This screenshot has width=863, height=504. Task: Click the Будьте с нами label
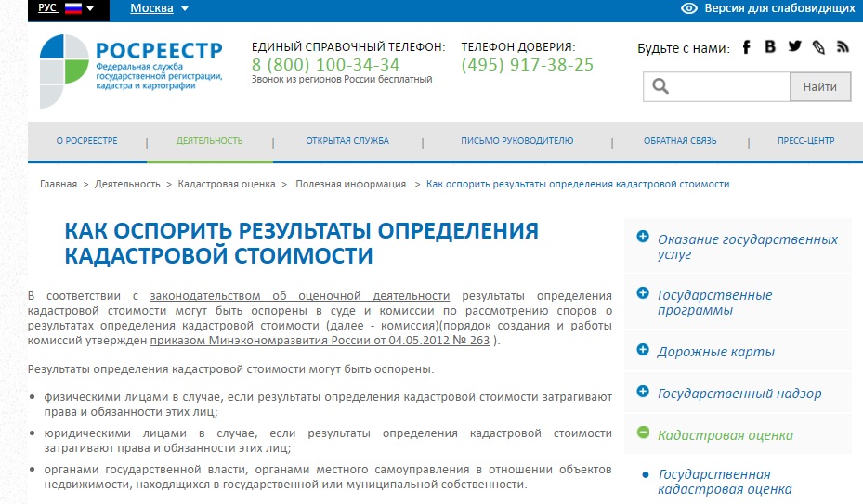coord(684,48)
